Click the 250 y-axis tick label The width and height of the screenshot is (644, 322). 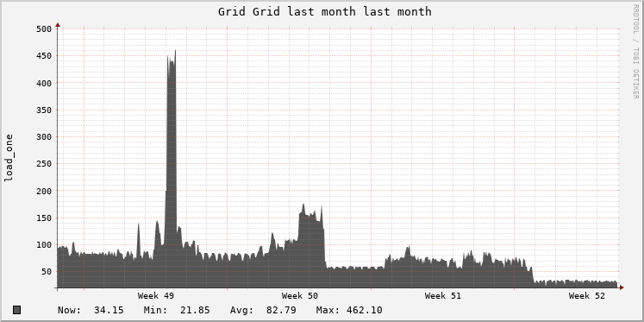pos(44,164)
